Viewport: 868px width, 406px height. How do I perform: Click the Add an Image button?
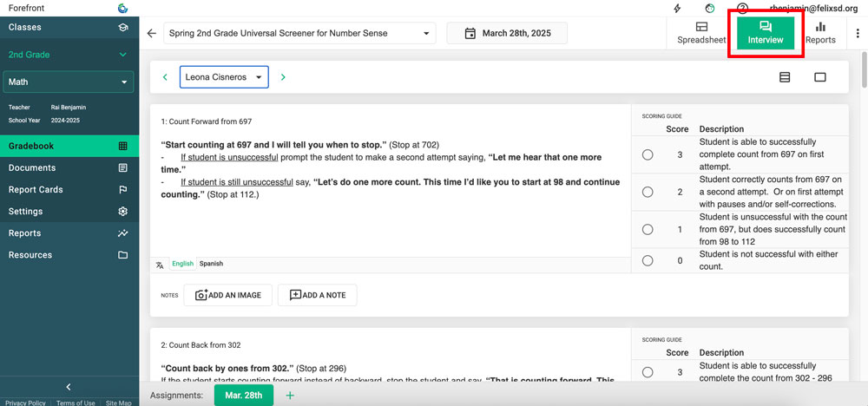coord(228,295)
